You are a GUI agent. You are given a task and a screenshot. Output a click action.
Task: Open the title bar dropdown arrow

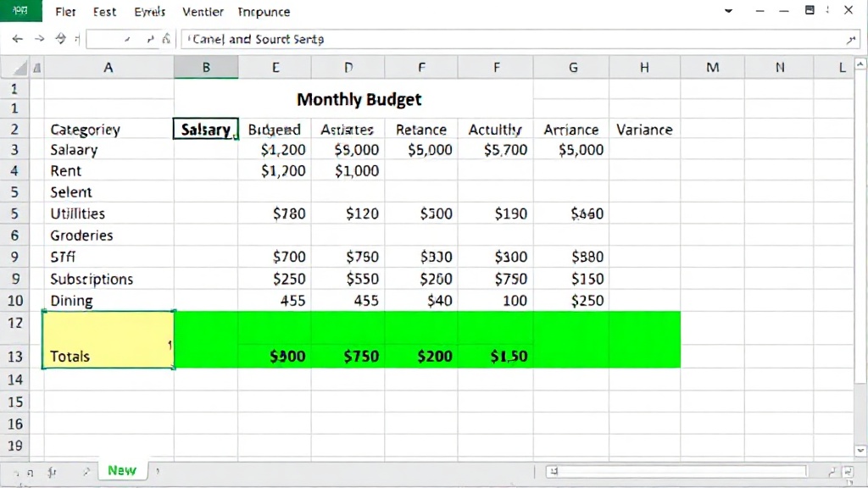click(x=728, y=11)
